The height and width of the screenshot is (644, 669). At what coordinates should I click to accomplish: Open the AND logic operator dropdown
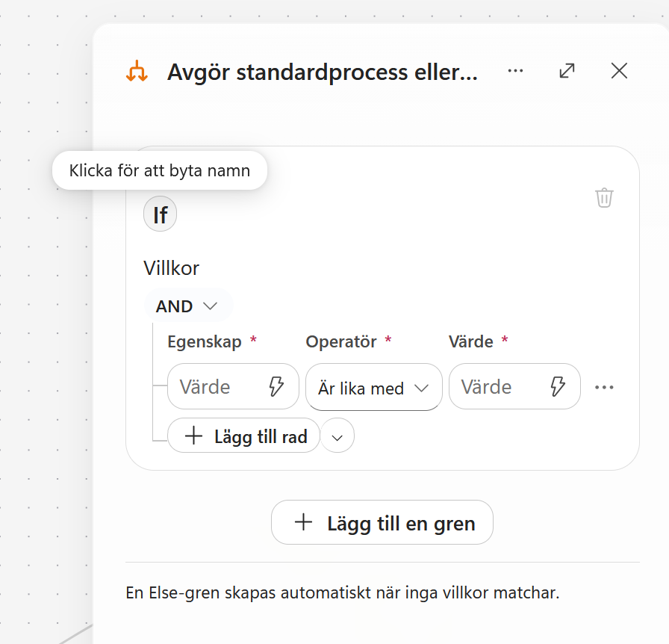point(187,306)
